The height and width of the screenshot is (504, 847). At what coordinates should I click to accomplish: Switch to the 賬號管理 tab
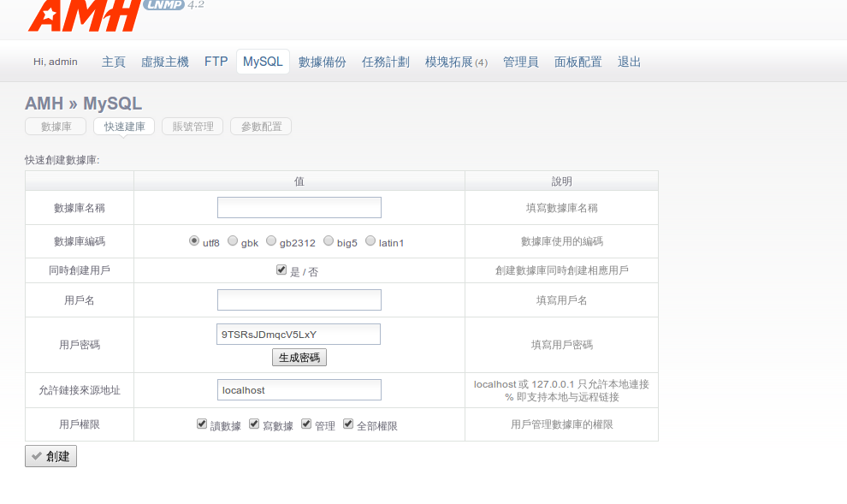pyautogui.click(x=192, y=127)
